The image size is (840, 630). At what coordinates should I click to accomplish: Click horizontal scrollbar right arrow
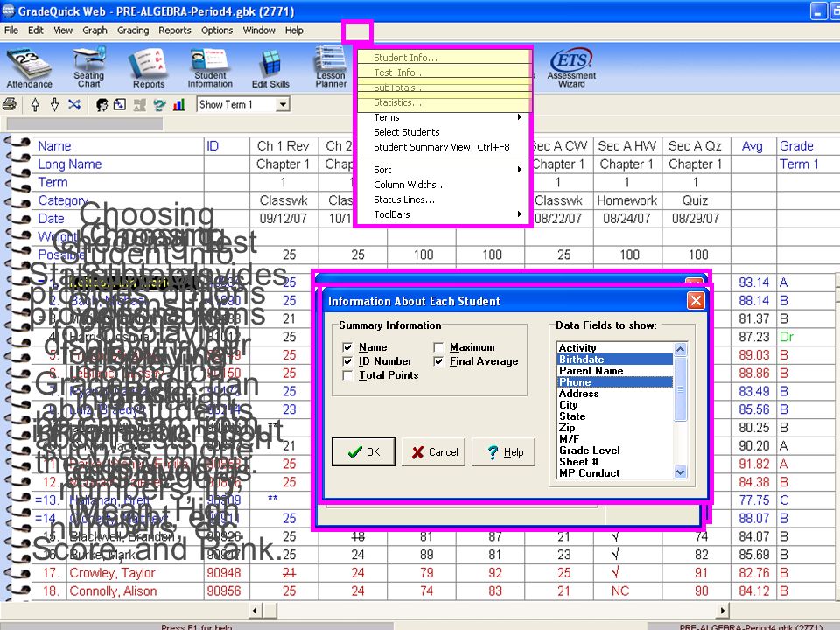pyautogui.click(x=722, y=610)
